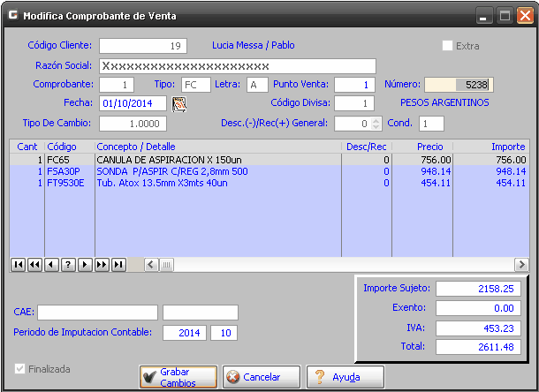Click the Cant column header

(x=27, y=147)
